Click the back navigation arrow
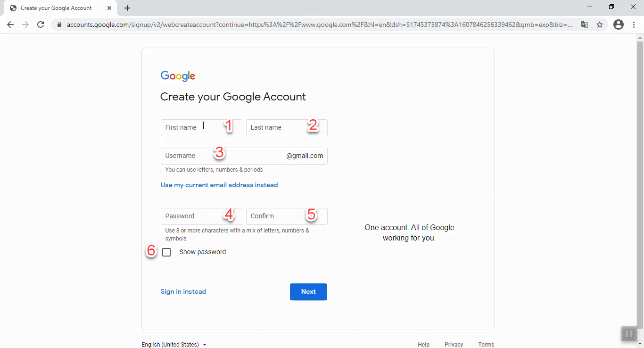The image size is (644, 348). click(10, 25)
